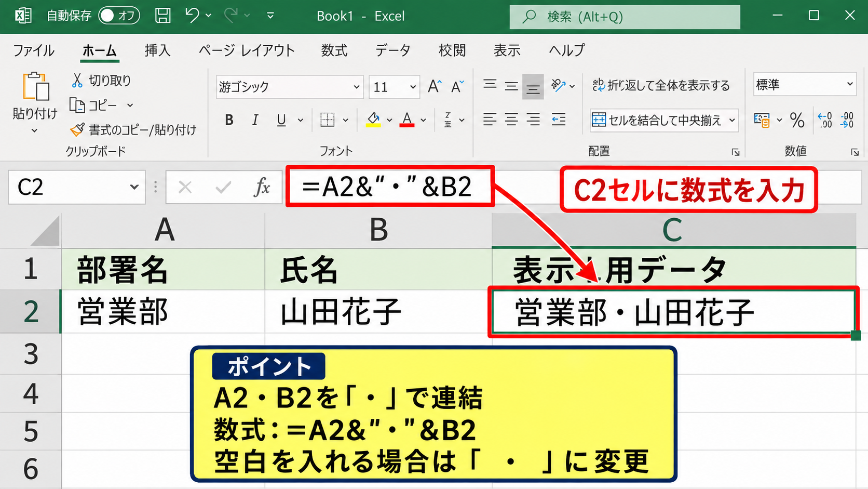Expand the number format 標準 dropdown
The width and height of the screenshot is (868, 489).
(850, 84)
